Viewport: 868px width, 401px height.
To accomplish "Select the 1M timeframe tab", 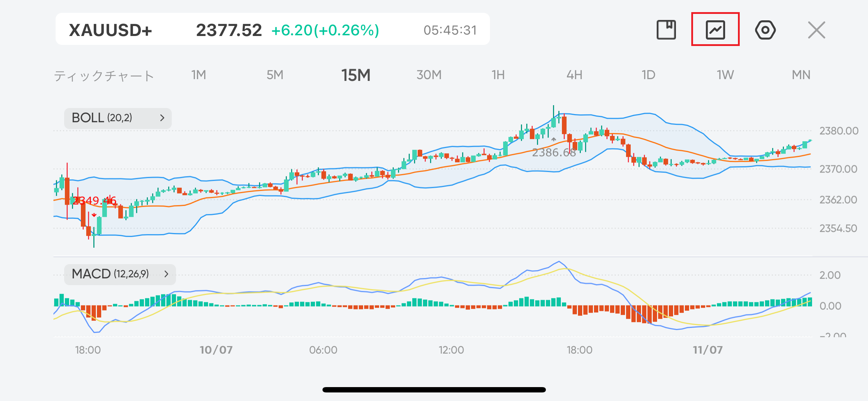I will [198, 75].
